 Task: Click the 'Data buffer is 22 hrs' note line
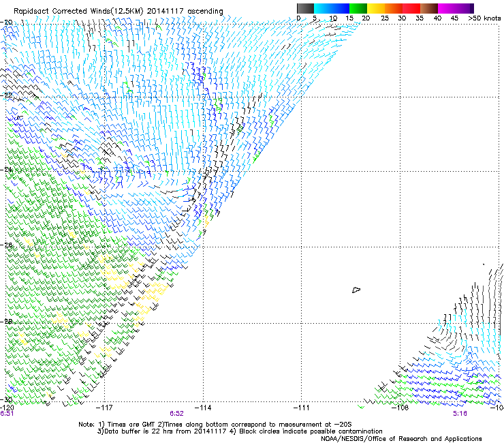tap(162, 431)
